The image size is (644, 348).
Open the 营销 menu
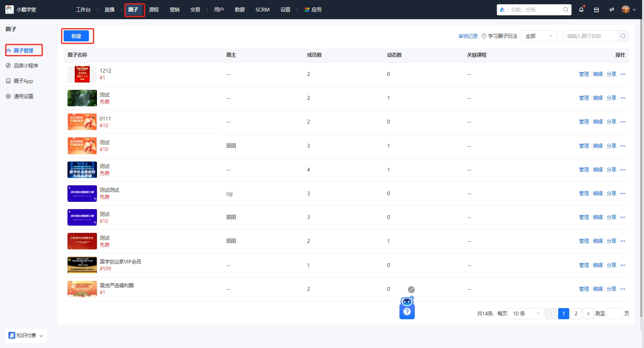tap(175, 10)
